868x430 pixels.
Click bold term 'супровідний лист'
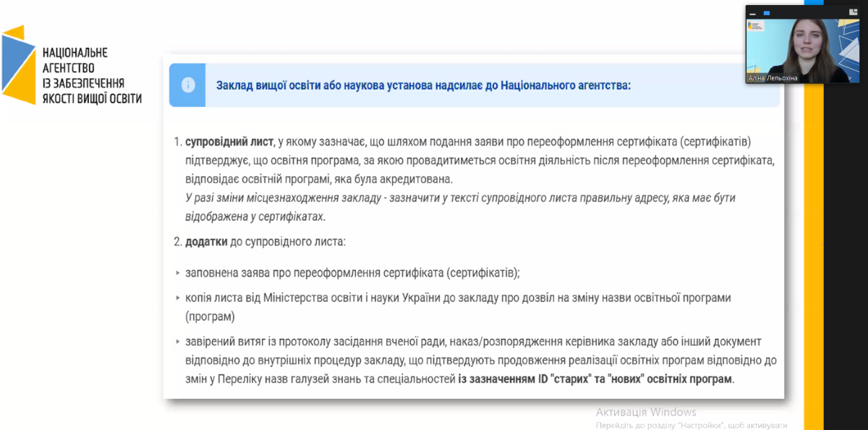[x=230, y=141]
